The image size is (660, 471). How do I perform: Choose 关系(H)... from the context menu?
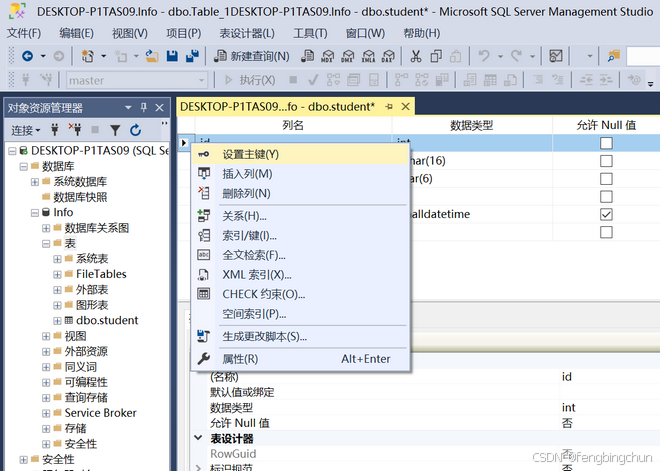coord(301,216)
